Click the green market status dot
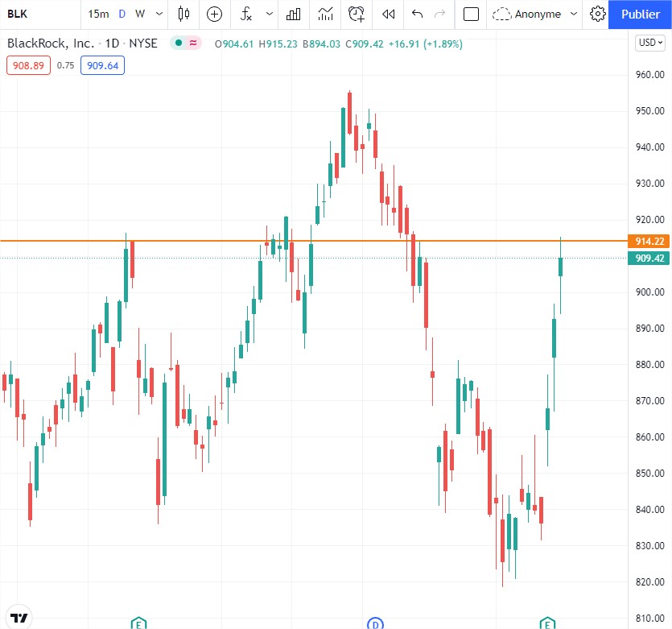The width and height of the screenshot is (672, 629). point(179,43)
